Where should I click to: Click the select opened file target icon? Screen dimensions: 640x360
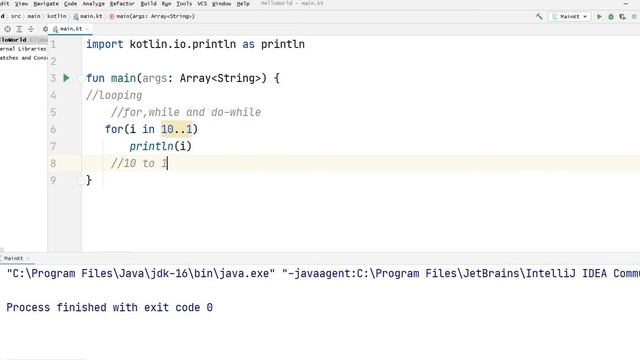point(8,29)
